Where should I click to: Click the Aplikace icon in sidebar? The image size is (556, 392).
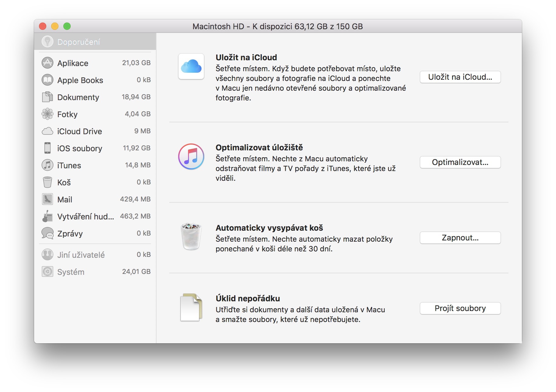pos(47,63)
